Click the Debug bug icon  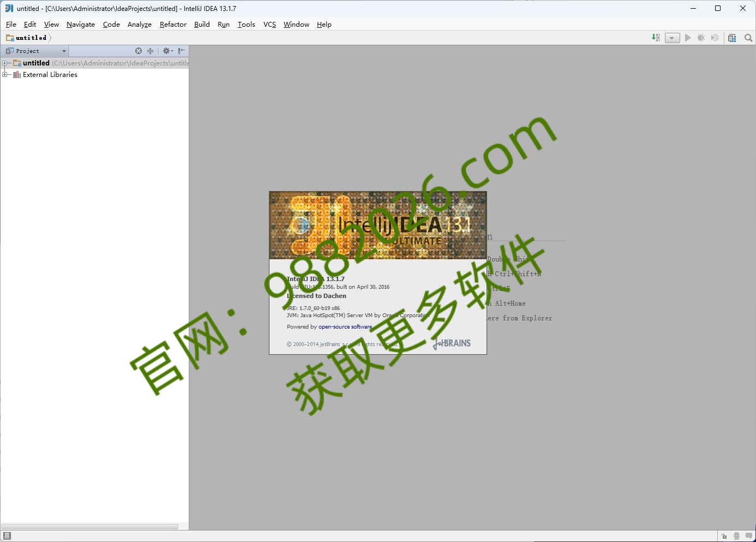tap(701, 38)
